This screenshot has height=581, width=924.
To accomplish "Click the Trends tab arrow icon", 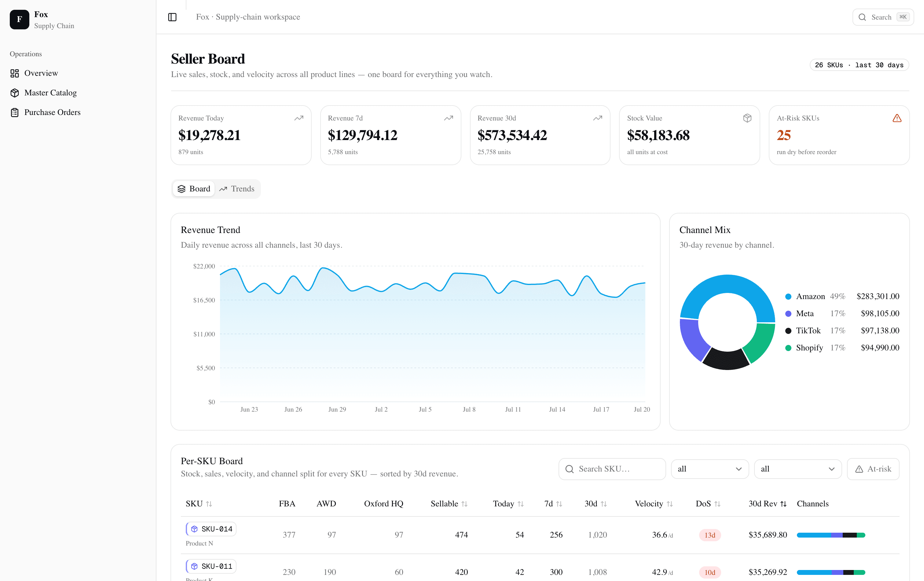I will 223,189.
